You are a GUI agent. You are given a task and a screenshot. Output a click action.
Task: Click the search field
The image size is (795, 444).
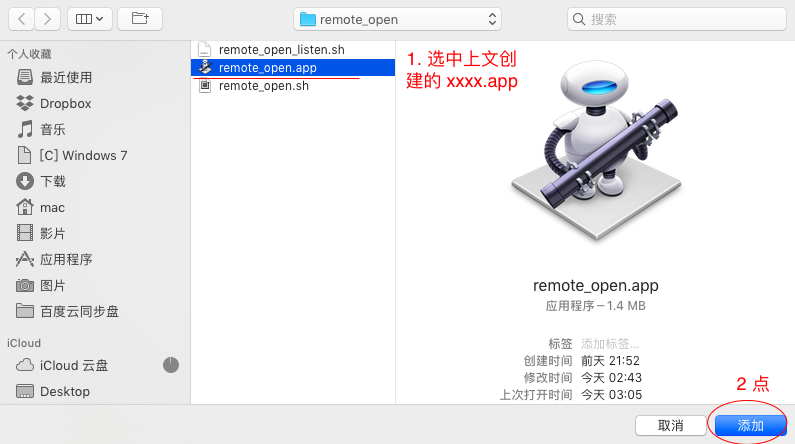click(675, 19)
